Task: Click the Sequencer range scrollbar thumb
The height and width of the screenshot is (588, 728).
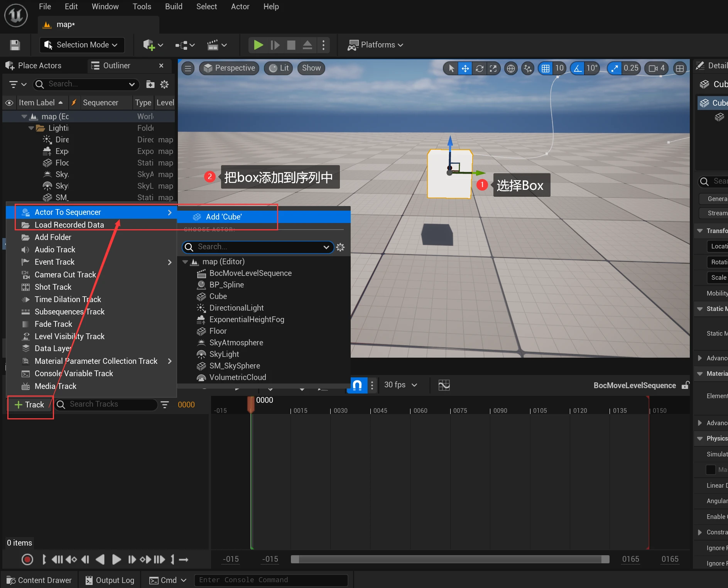Action: (x=450, y=559)
